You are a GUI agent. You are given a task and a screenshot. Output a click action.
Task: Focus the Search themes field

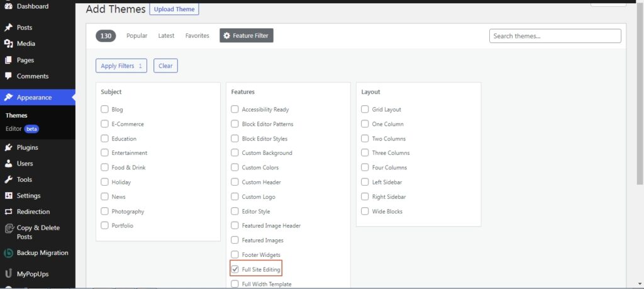(555, 36)
